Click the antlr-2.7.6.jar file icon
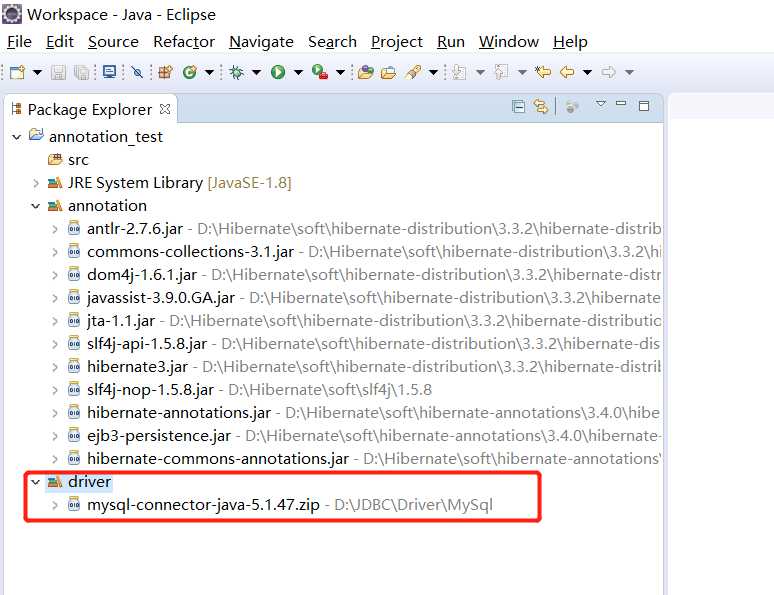Screen dimensions: 774x595 tap(74, 228)
